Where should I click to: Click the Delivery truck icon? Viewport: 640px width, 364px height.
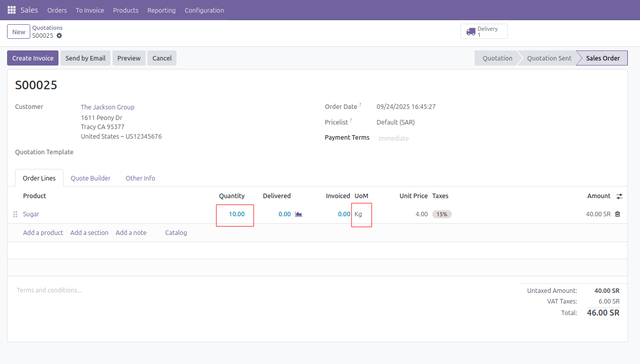coord(471,31)
